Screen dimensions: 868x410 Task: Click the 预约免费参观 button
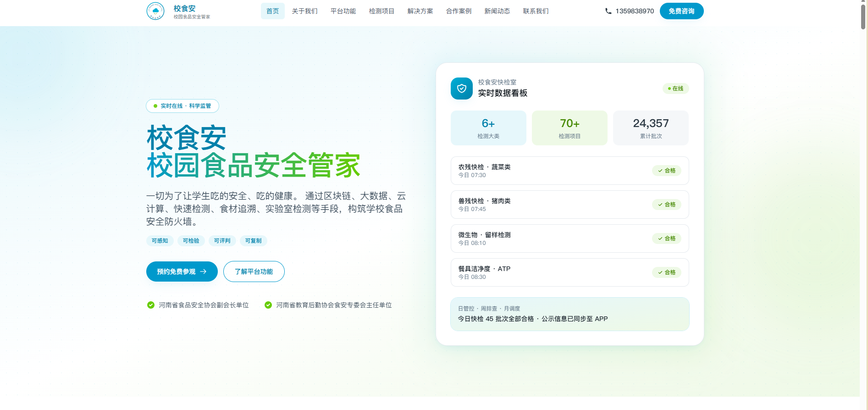[x=182, y=271]
